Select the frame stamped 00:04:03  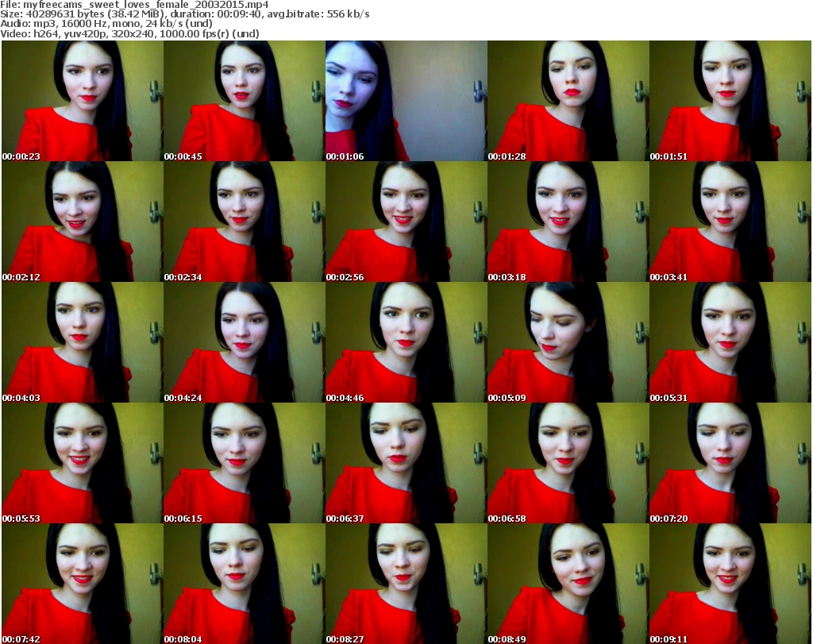[x=83, y=342]
